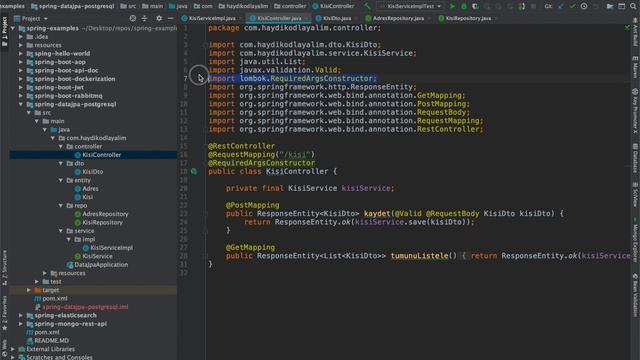
Task: Expand folded tumunuListele method body
Action: pyautogui.click(x=205, y=256)
